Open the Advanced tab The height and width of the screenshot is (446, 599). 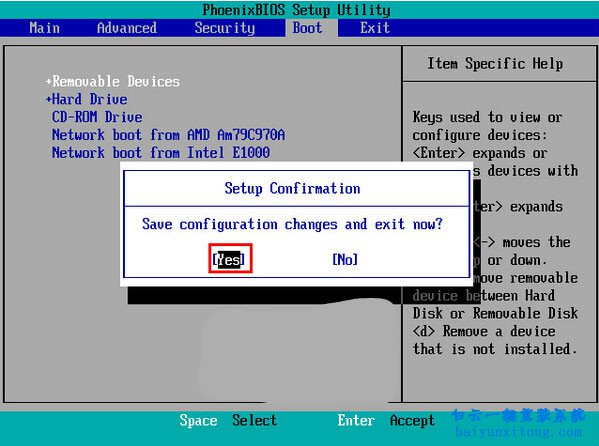[127, 28]
